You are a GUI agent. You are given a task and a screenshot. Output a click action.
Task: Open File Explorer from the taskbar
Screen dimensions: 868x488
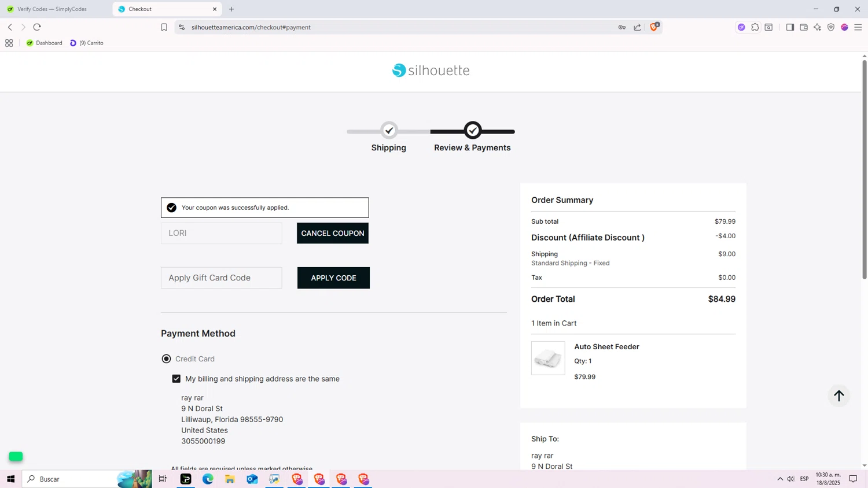click(230, 479)
